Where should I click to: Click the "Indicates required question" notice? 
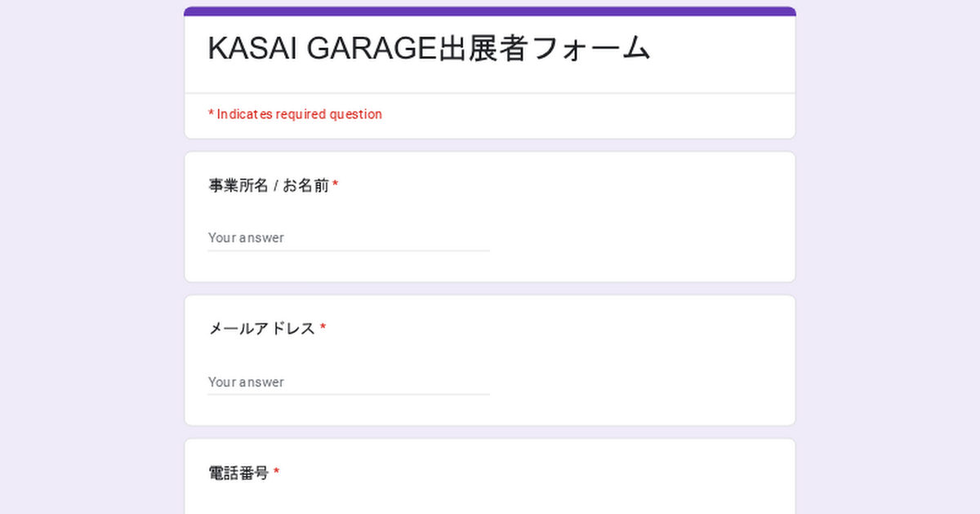pyautogui.click(x=299, y=114)
